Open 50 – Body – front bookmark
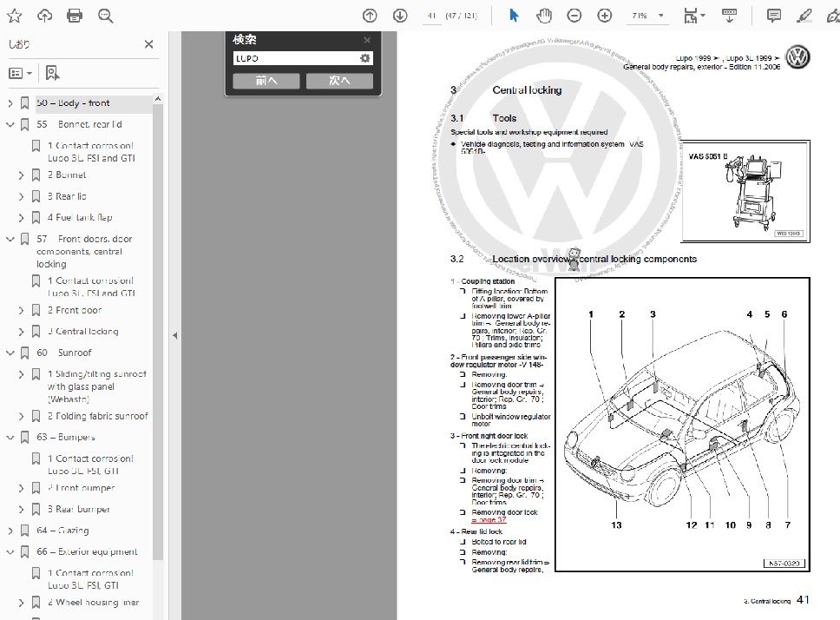The height and width of the screenshot is (620, 840). pyautogui.click(x=73, y=102)
